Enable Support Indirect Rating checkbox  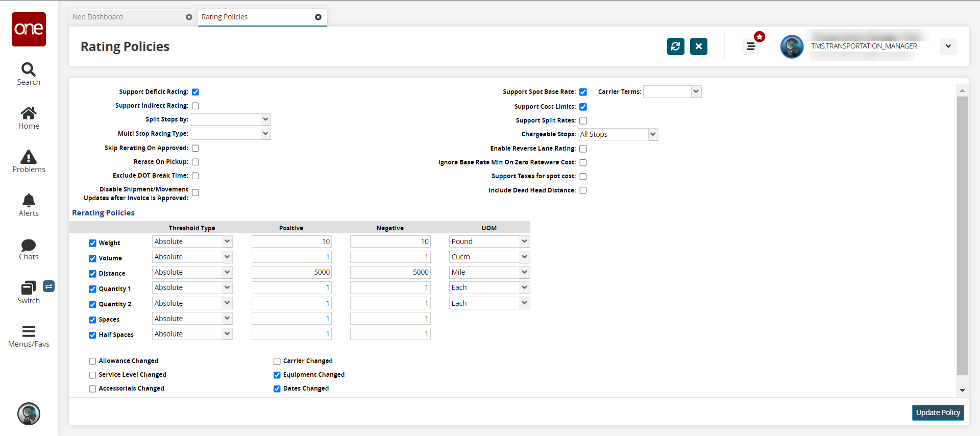tap(195, 106)
